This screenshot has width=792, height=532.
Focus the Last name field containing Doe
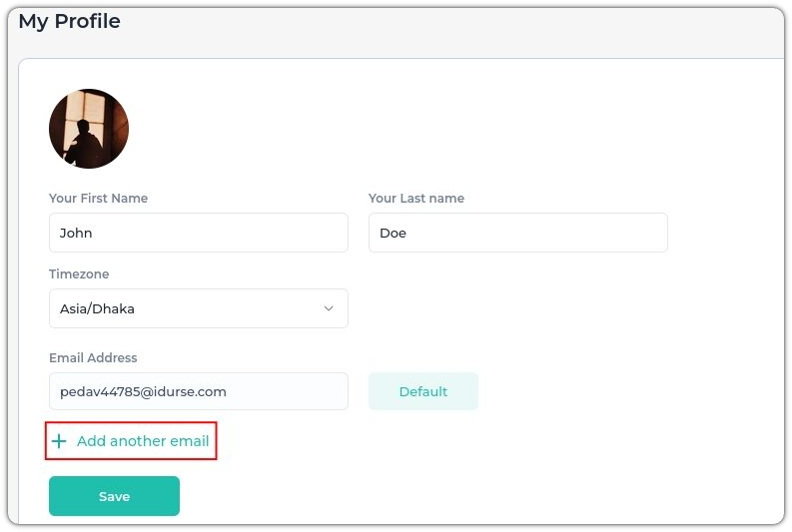coord(518,233)
